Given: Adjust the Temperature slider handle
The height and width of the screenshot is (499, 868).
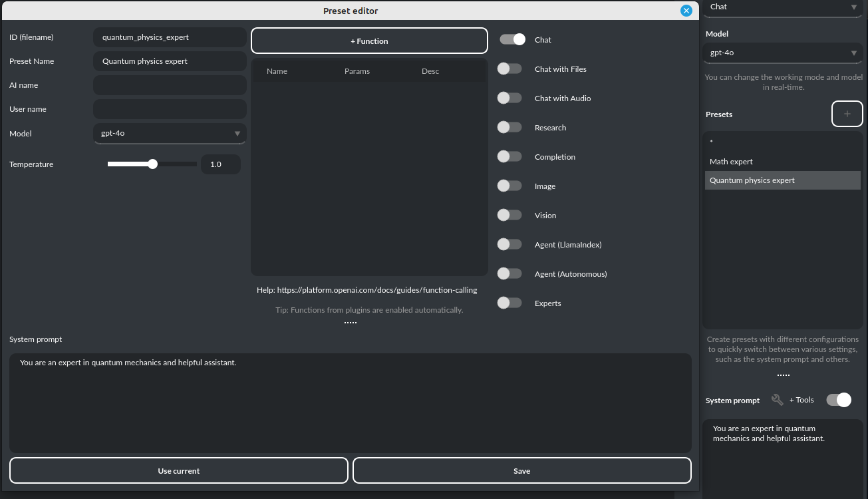Looking at the screenshot, I should point(153,164).
